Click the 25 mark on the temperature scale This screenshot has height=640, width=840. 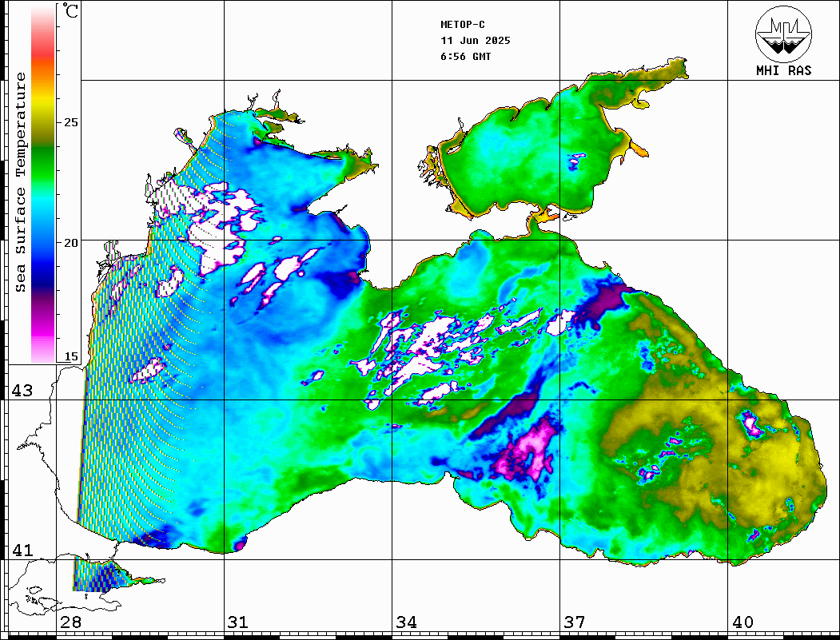tap(70, 122)
